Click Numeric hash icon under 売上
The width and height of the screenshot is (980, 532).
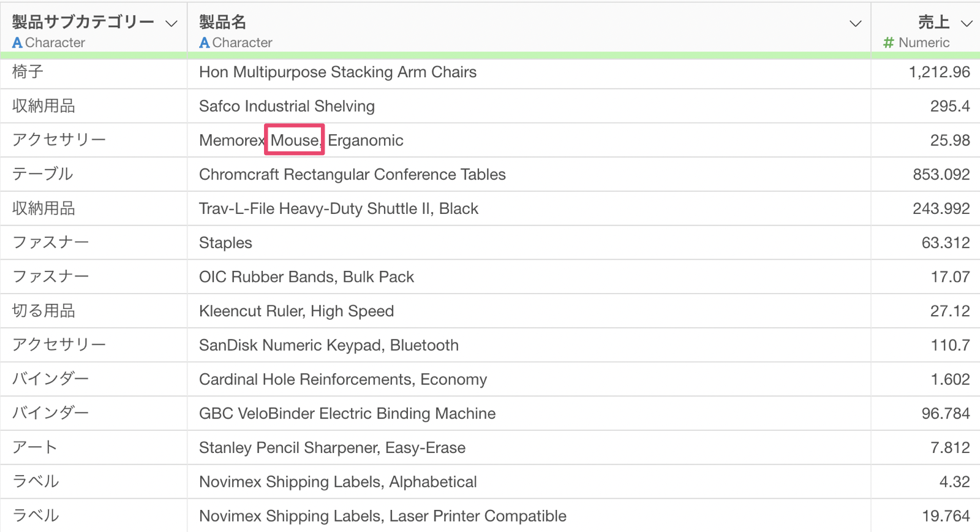[888, 43]
